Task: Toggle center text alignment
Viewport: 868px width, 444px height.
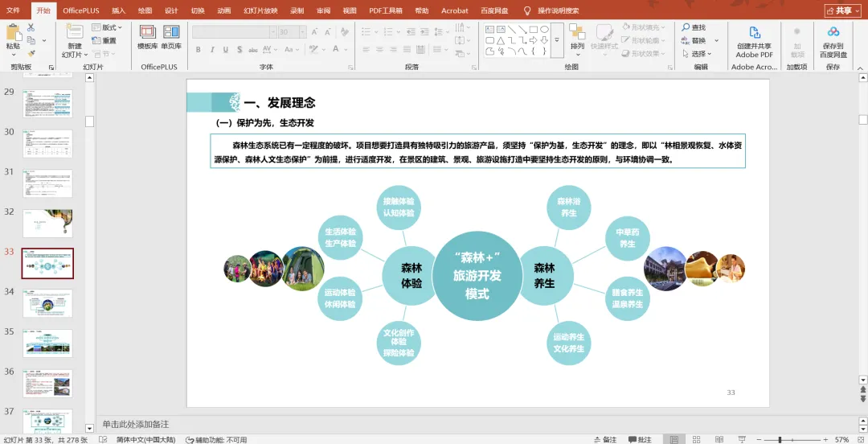Action: click(x=379, y=49)
